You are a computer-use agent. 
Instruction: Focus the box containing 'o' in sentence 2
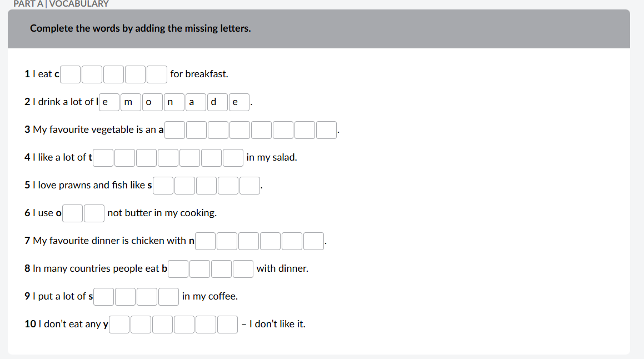click(x=152, y=102)
